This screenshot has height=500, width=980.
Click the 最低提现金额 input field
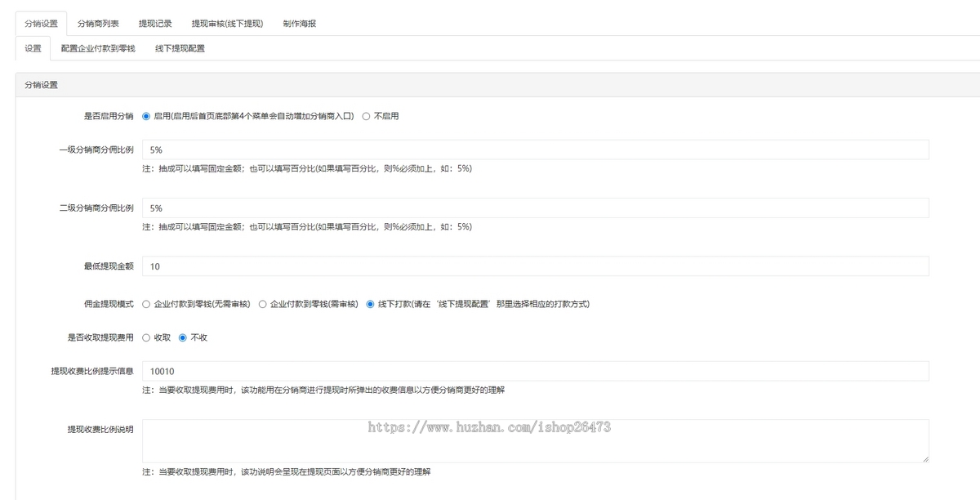pos(536,266)
